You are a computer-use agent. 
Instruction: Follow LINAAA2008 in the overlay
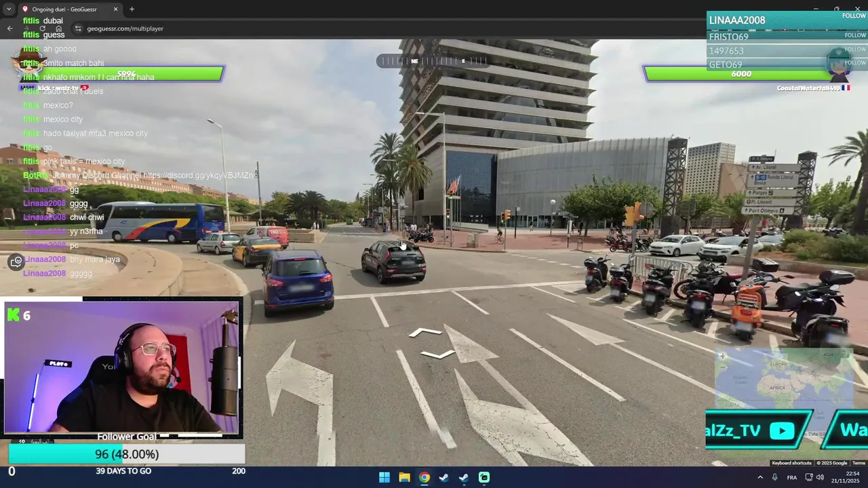(x=854, y=16)
